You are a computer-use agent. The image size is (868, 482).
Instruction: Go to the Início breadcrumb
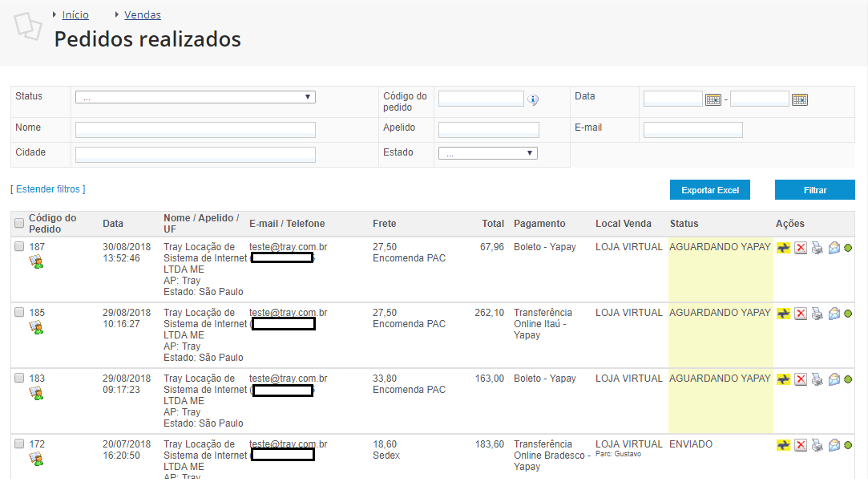[x=75, y=15]
